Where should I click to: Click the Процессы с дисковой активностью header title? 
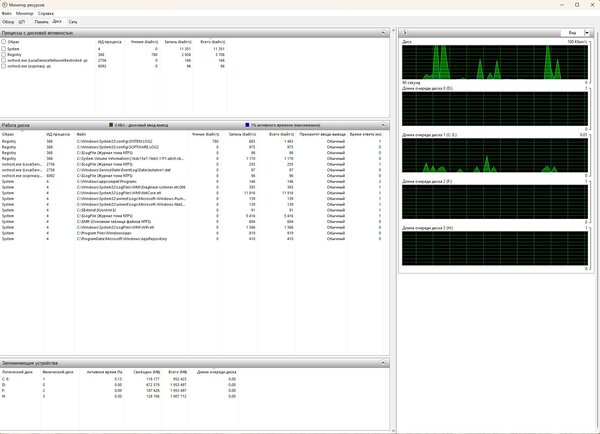point(37,33)
